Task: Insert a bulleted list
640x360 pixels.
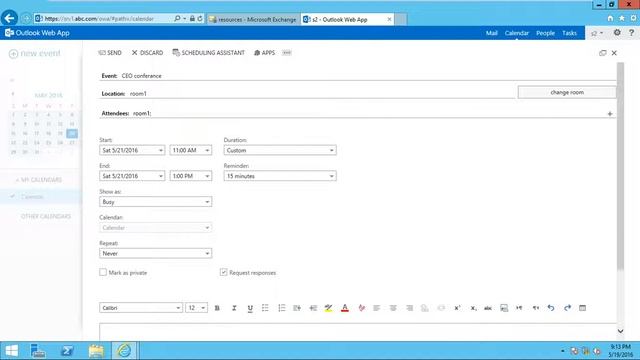Action: coord(265,308)
